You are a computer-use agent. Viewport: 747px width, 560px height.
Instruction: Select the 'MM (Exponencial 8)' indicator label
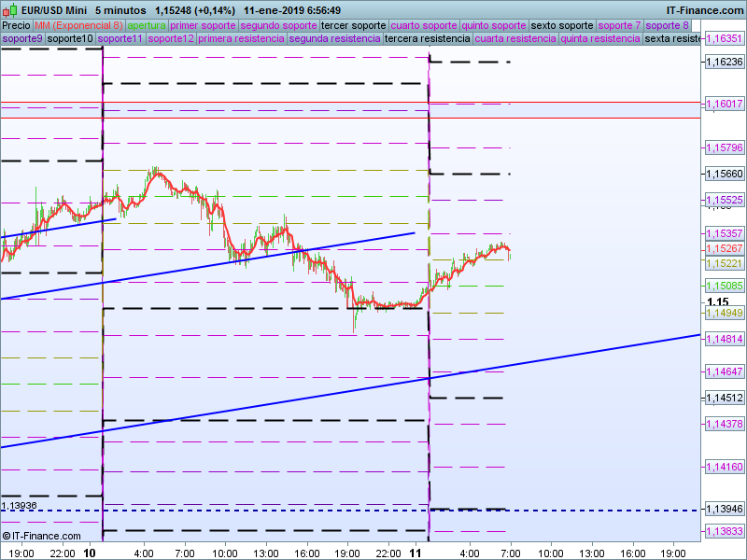point(78,25)
